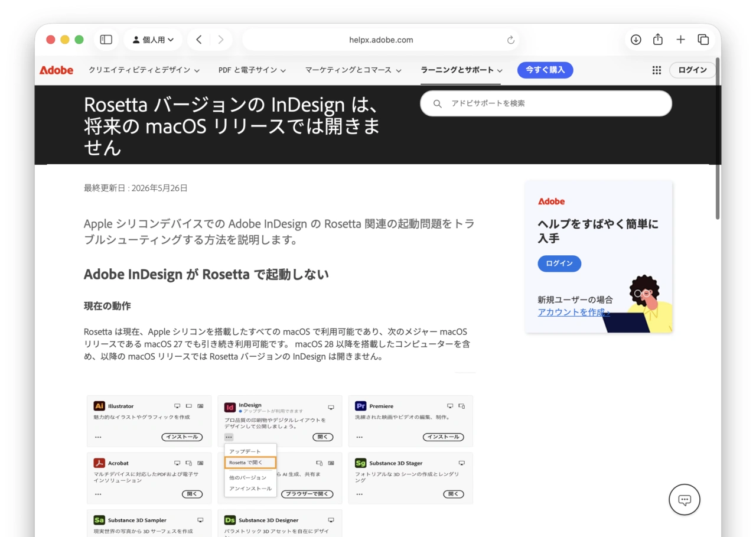Click the 現在の動作 subheading

(107, 306)
